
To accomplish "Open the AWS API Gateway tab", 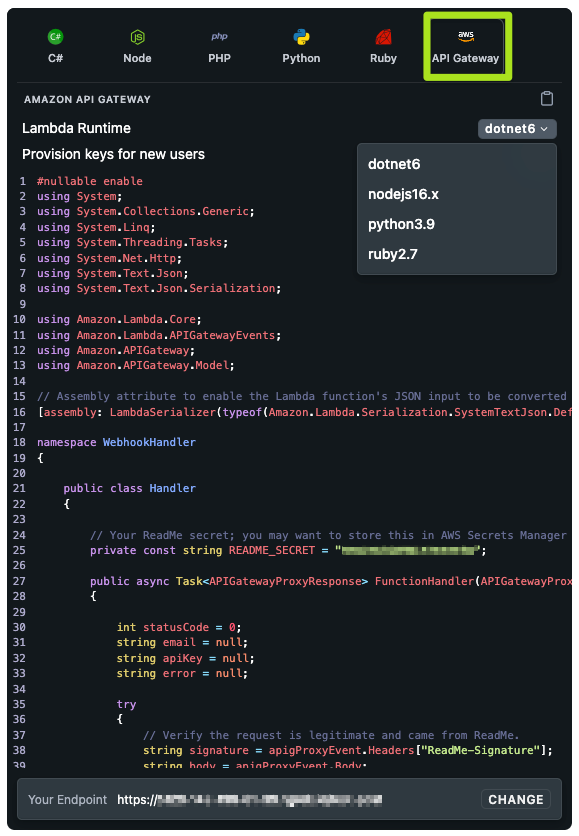I will 465,46.
